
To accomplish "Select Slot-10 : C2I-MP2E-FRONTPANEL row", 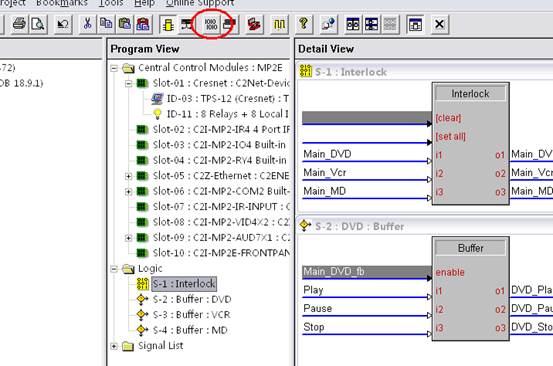I will pyautogui.click(x=221, y=253).
